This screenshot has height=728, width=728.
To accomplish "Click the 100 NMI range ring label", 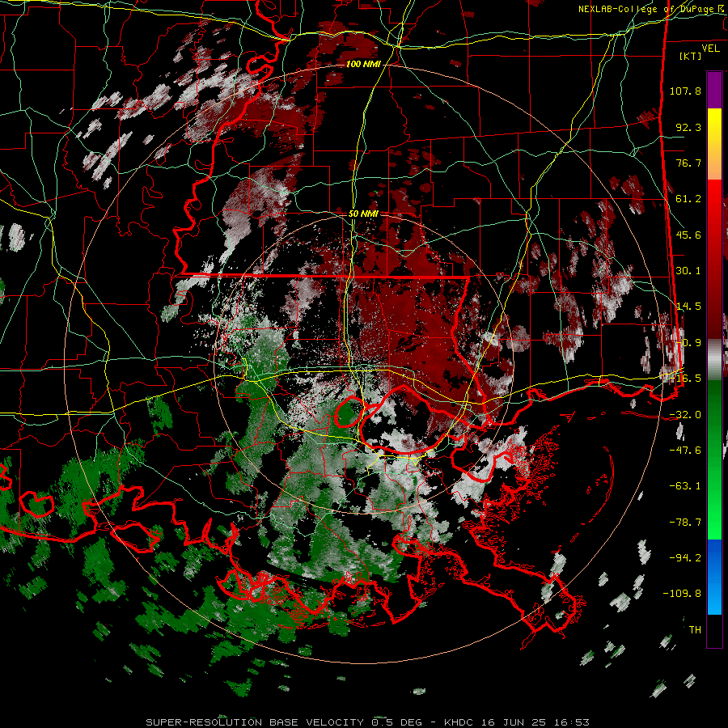I will pos(363,64).
